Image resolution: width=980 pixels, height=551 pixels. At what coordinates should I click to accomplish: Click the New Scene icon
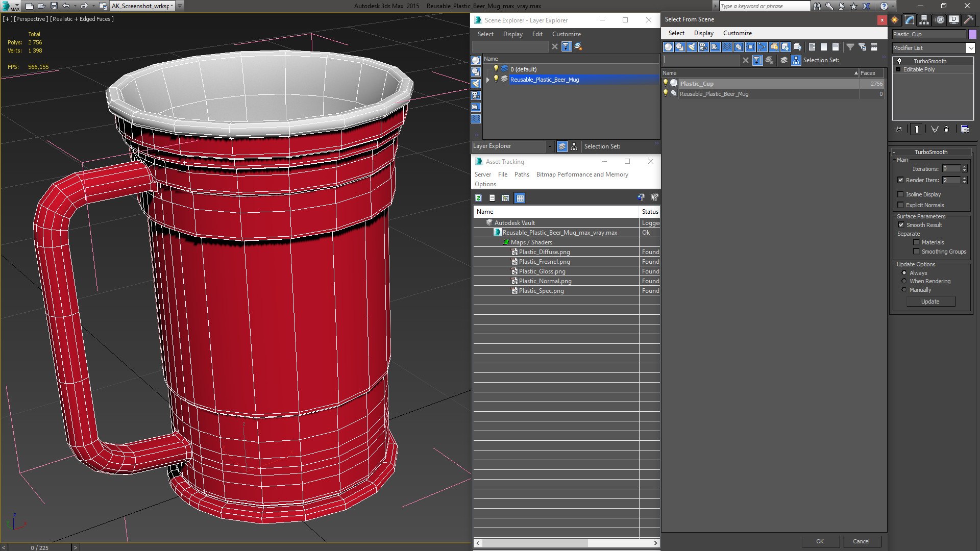pos(29,6)
